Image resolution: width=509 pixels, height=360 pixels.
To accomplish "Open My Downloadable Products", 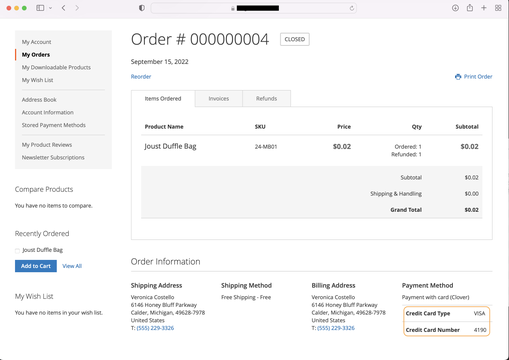I will (56, 67).
